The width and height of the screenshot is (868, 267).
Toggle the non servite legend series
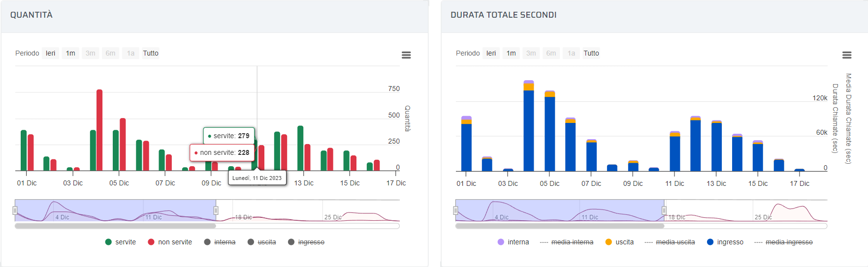point(170,242)
